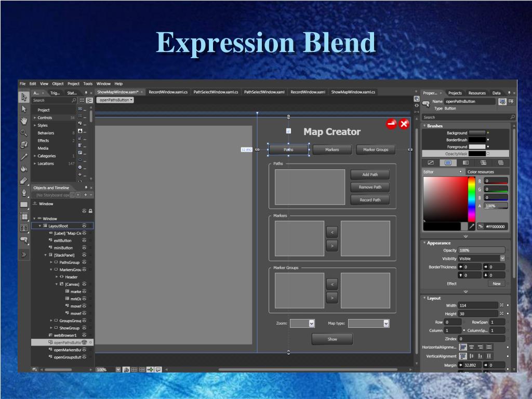Click the Show button on artboard
This screenshot has width=532, height=399.
[332, 339]
